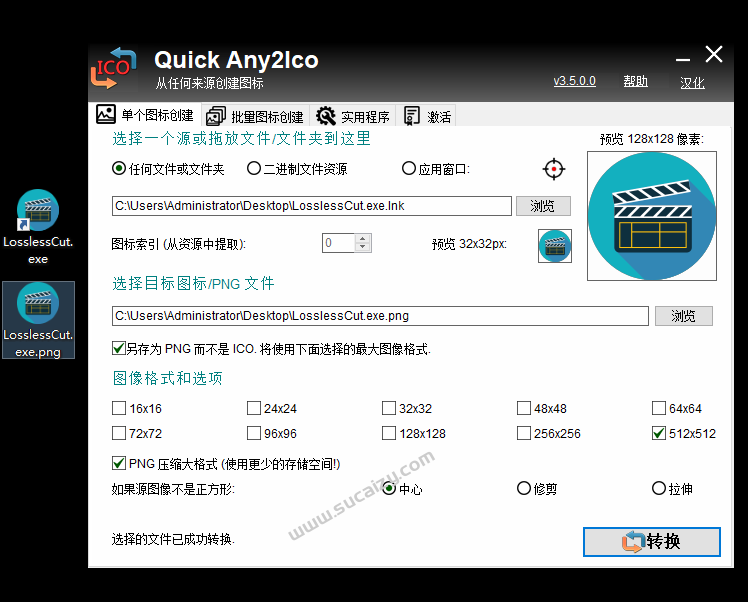Uncheck the 512x512 format checkbox
The height and width of the screenshot is (602, 748).
[x=659, y=433]
